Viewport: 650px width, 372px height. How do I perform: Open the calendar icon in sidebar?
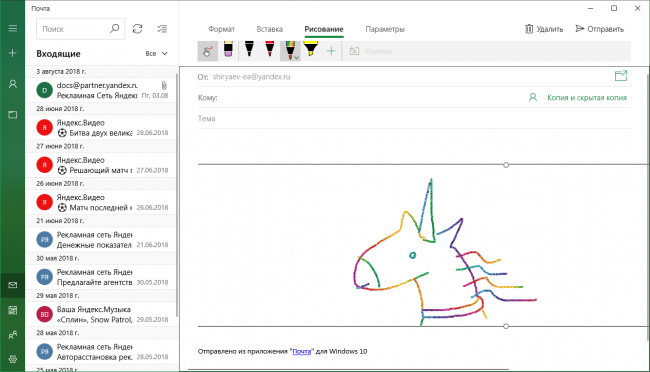coord(13,310)
